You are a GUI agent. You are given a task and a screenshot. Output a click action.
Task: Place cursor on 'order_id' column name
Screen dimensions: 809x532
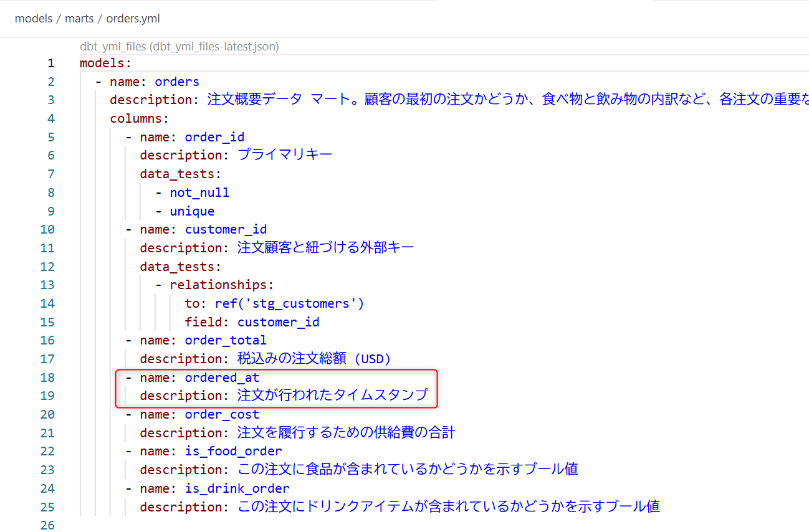[214, 137]
